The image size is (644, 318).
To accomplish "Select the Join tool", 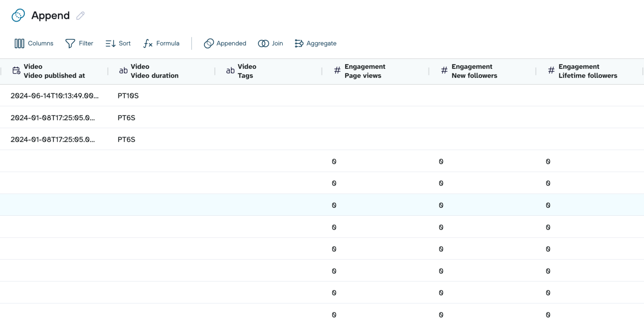I will tap(270, 43).
